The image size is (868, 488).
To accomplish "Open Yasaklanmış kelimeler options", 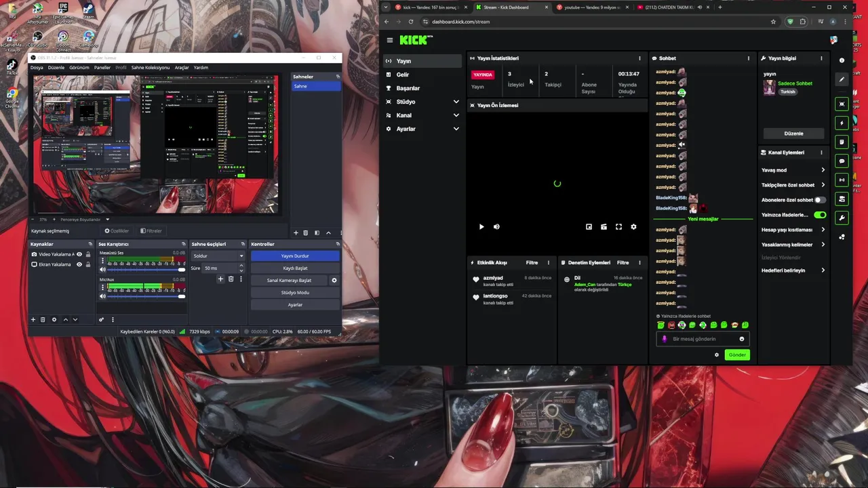I will click(823, 245).
